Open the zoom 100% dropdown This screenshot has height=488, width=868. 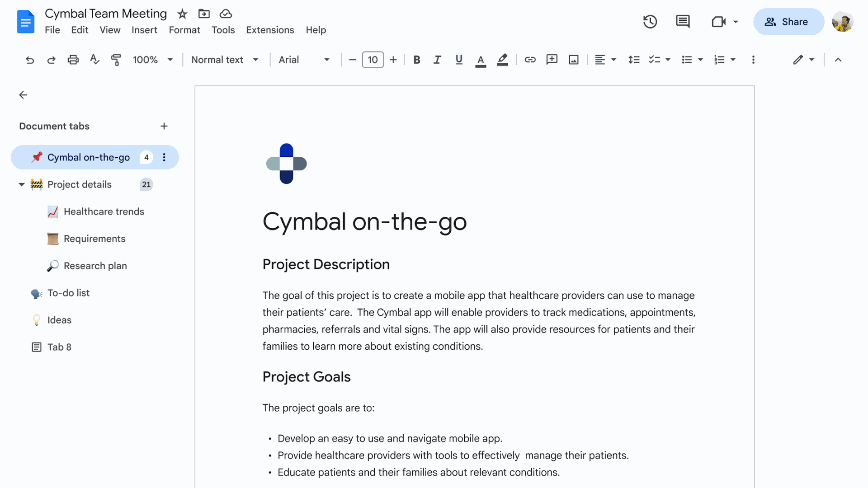153,60
